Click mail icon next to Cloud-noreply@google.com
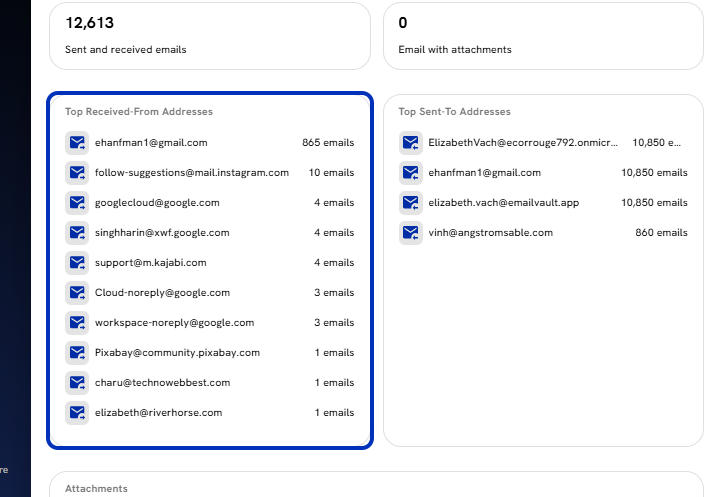 coord(77,293)
